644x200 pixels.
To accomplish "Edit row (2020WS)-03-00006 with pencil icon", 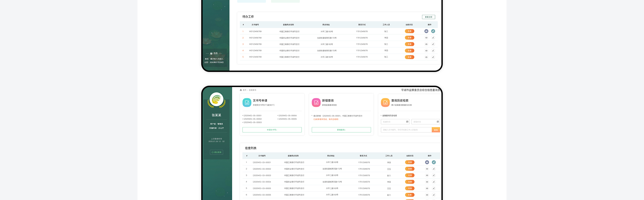I will tap(434, 195).
